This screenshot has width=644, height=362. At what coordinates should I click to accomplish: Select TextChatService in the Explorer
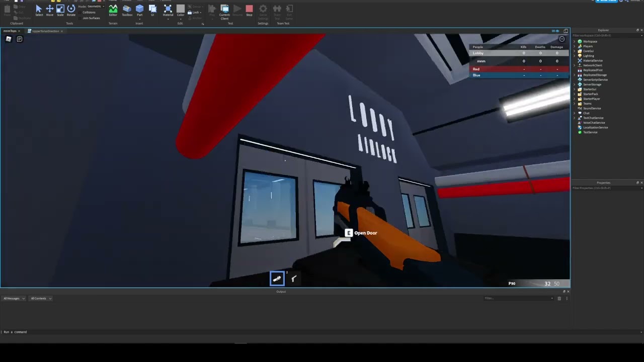593,118
